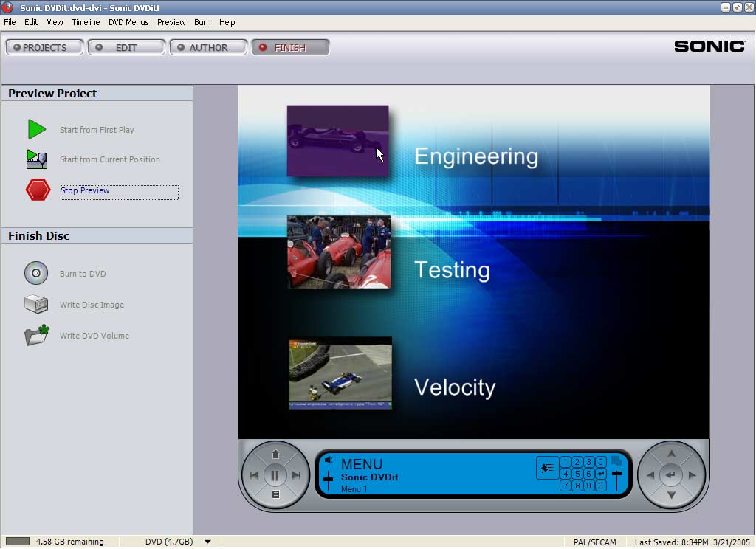The image size is (756, 549).
Task: Click the Burn to DVD disc icon
Action: click(x=36, y=274)
